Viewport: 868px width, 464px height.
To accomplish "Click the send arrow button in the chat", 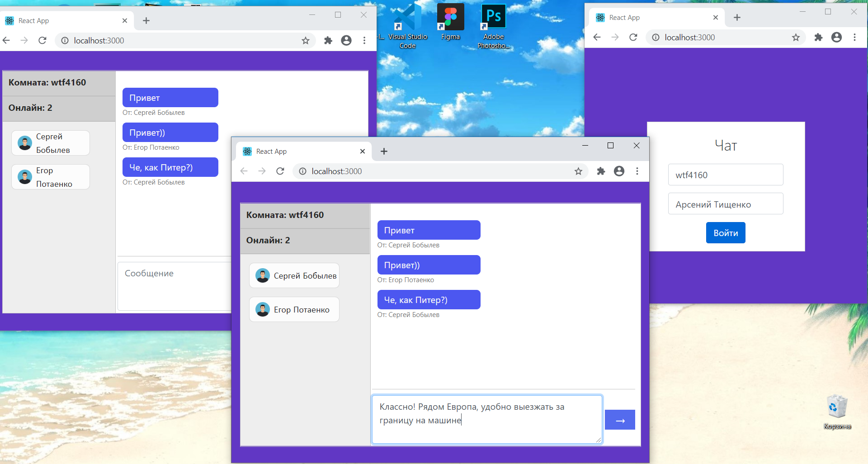I will pyautogui.click(x=620, y=420).
